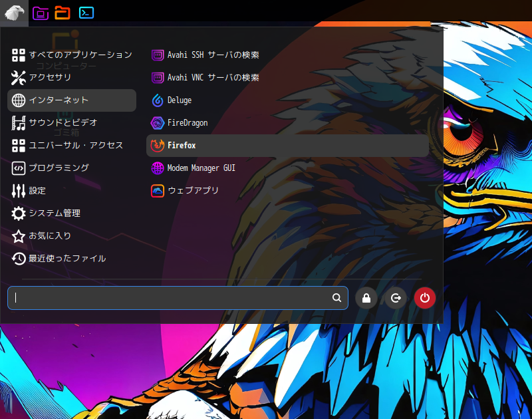This screenshot has width=532, height=419.
Task: Launch ウェブアプリ entry
Action: click(x=287, y=191)
